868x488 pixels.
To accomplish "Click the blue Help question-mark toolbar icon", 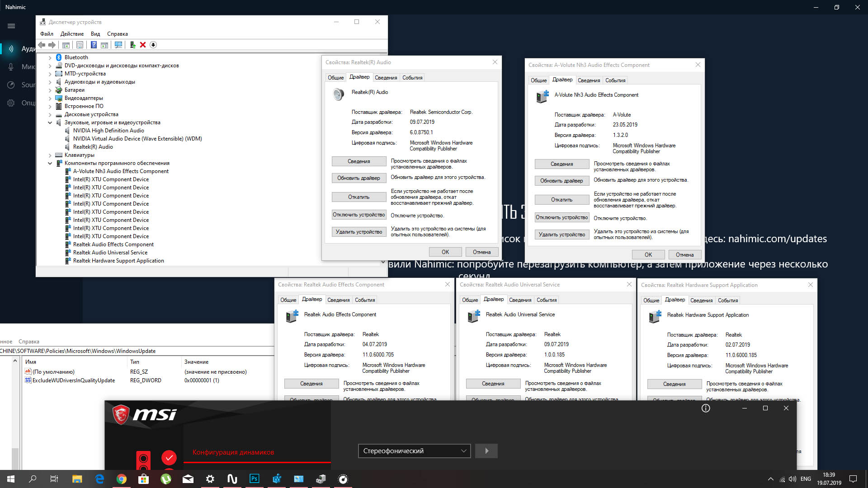I will (94, 45).
